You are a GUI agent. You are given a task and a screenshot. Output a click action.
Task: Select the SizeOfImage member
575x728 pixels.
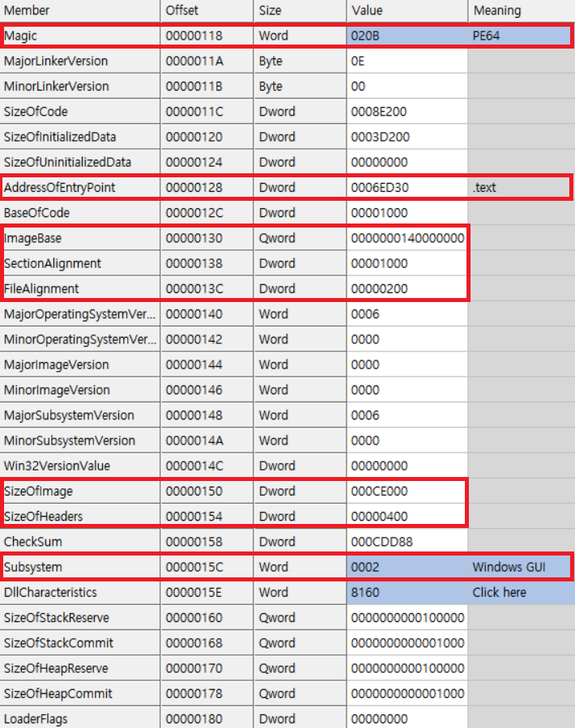(x=80, y=492)
